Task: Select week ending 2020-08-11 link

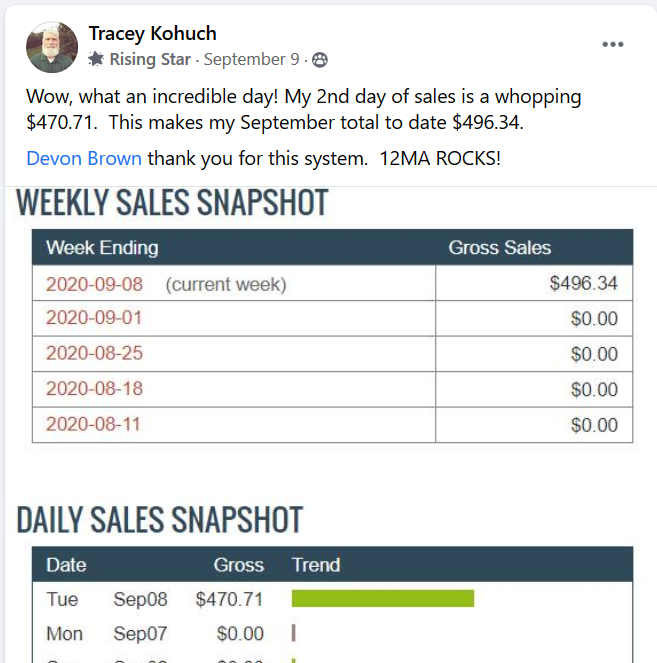Action: click(x=93, y=425)
